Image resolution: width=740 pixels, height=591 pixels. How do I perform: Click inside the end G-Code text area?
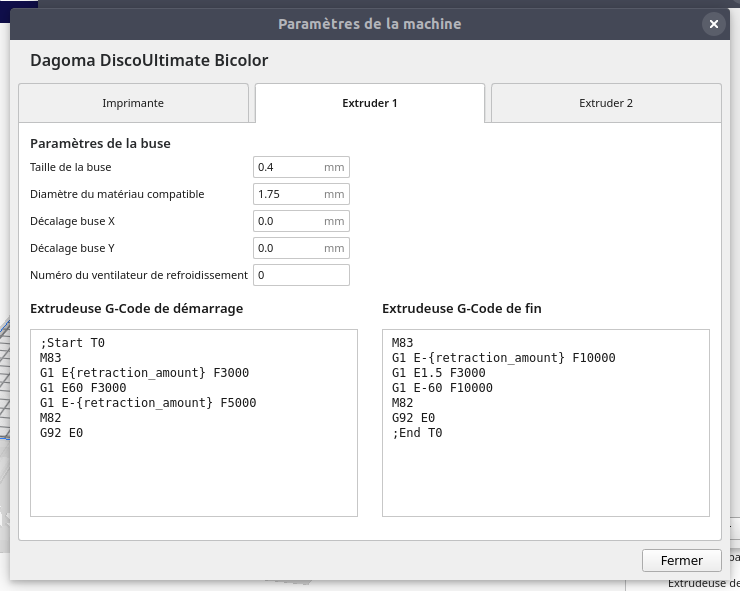point(546,423)
